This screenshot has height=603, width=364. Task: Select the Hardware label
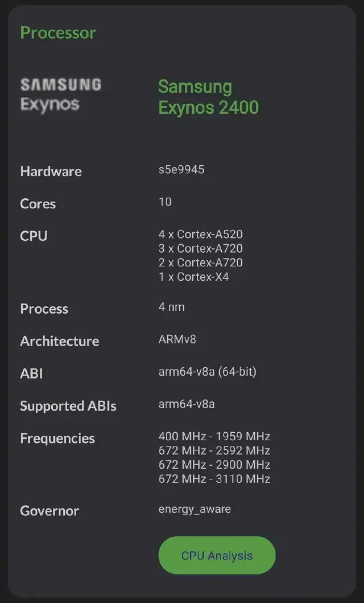51,171
